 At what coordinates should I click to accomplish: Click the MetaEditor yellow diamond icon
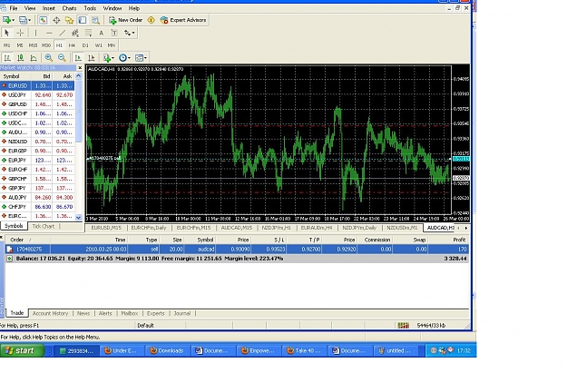click(x=152, y=20)
